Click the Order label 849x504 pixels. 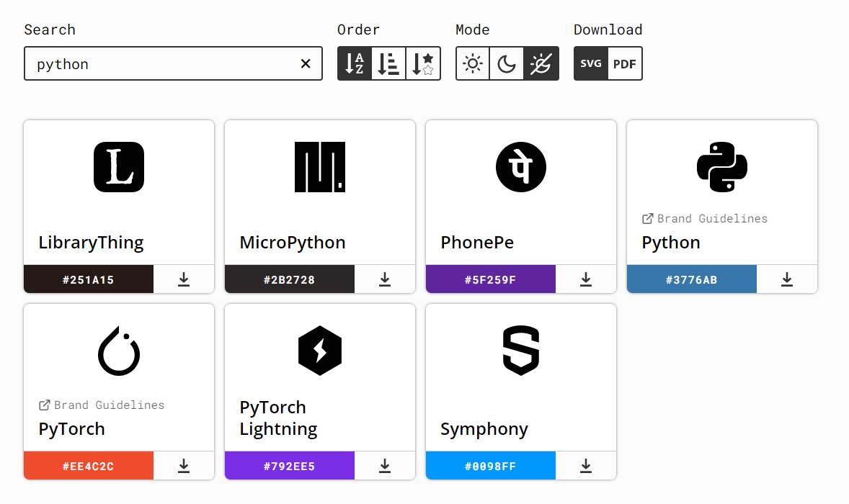coord(358,30)
